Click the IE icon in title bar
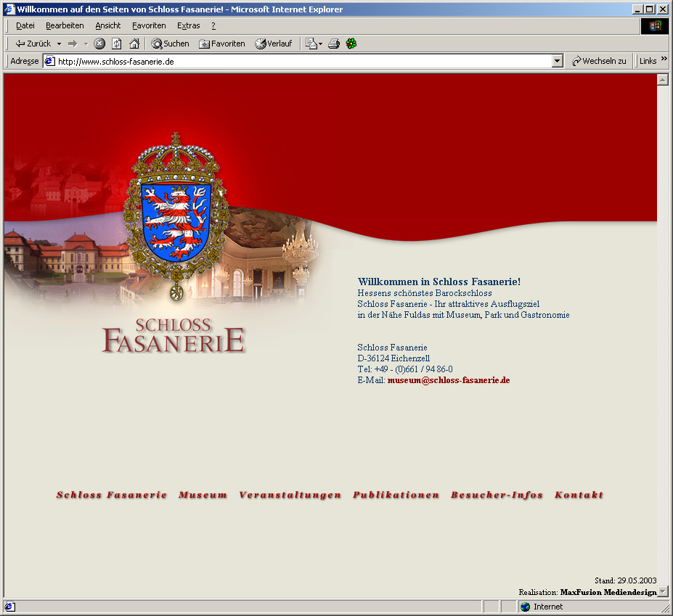This screenshot has width=673, height=616. 9,9
